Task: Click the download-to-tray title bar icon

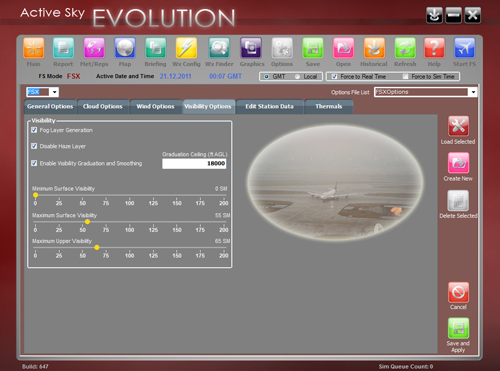Action: (434, 15)
